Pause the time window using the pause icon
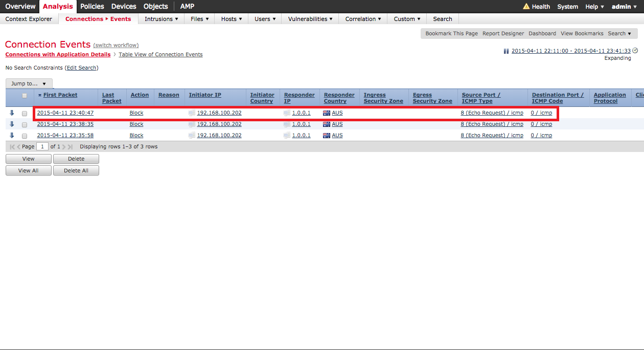The image size is (644, 350). [x=506, y=51]
